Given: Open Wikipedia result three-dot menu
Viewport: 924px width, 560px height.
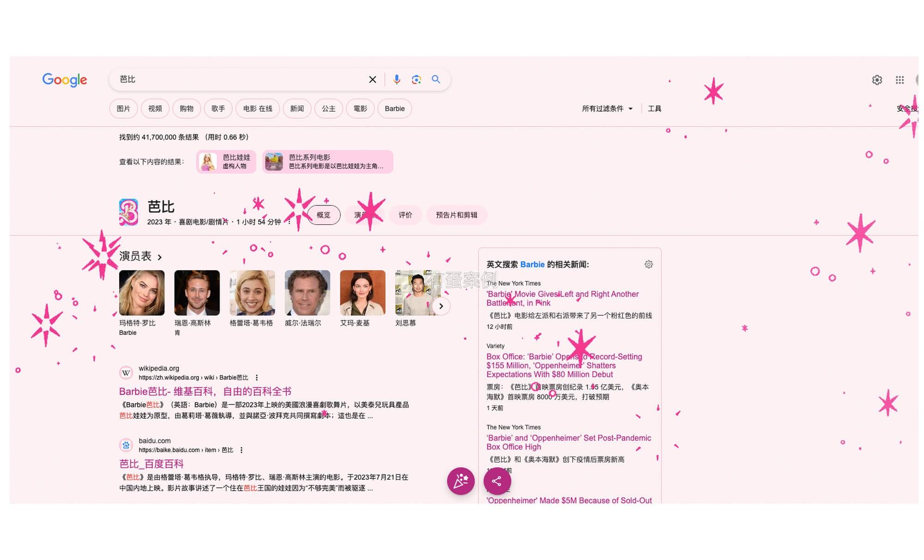Looking at the screenshot, I should click(x=257, y=378).
